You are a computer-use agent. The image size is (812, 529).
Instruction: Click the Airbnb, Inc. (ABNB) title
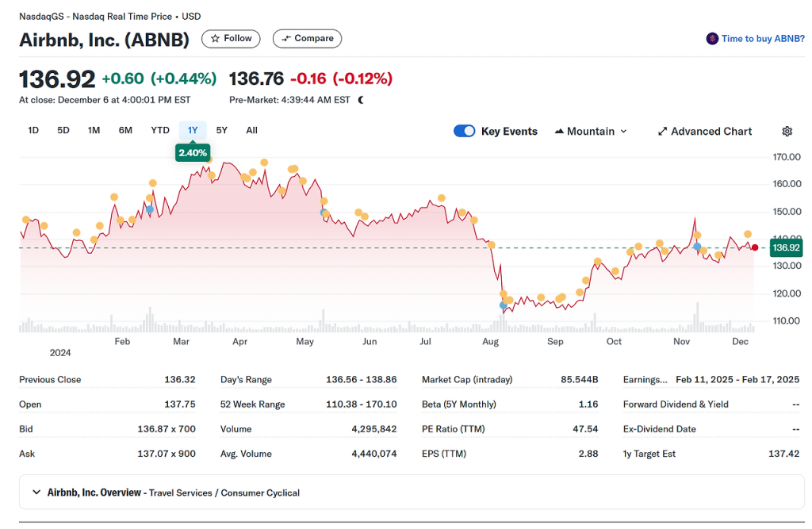(x=104, y=40)
